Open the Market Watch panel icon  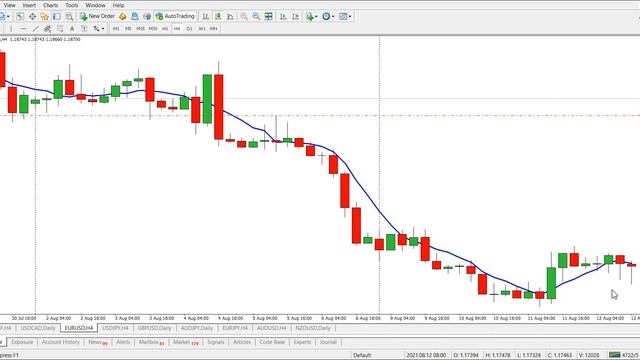click(x=20, y=16)
